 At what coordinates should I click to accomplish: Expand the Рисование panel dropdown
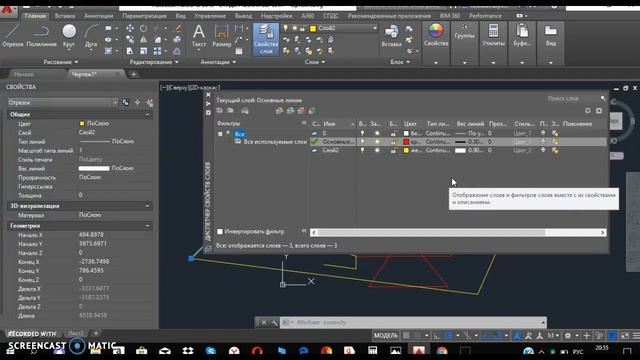tap(60, 62)
